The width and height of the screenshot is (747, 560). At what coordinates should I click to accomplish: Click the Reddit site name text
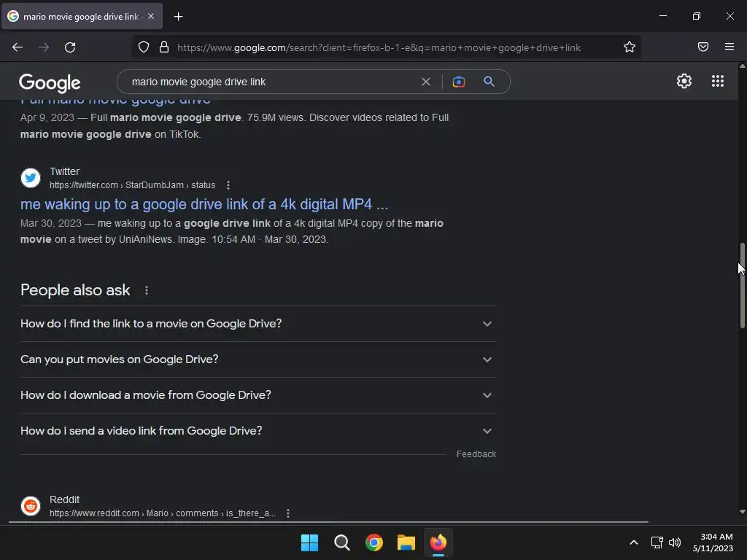(64, 499)
